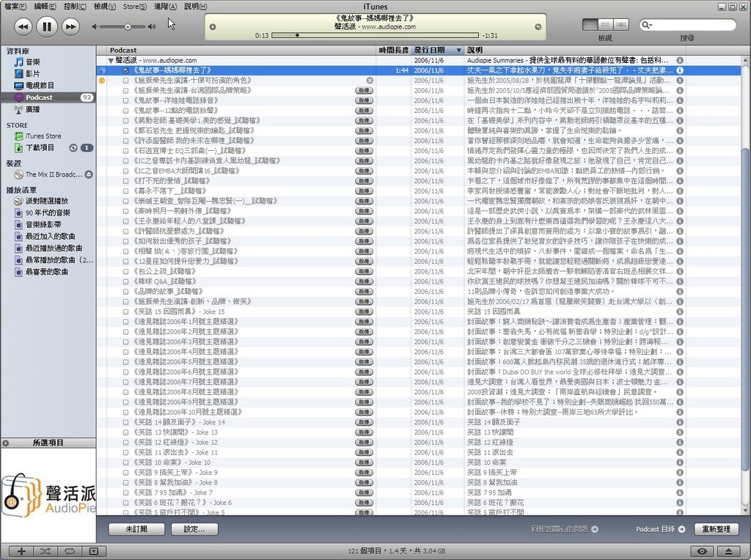The image size is (751, 560).
Task: Open the search options magnifier dropdown
Action: (647, 25)
